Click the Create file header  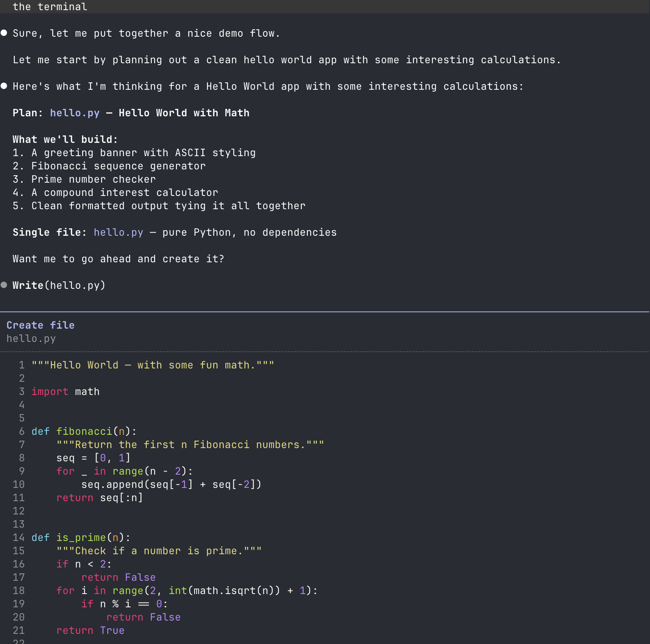coord(40,325)
